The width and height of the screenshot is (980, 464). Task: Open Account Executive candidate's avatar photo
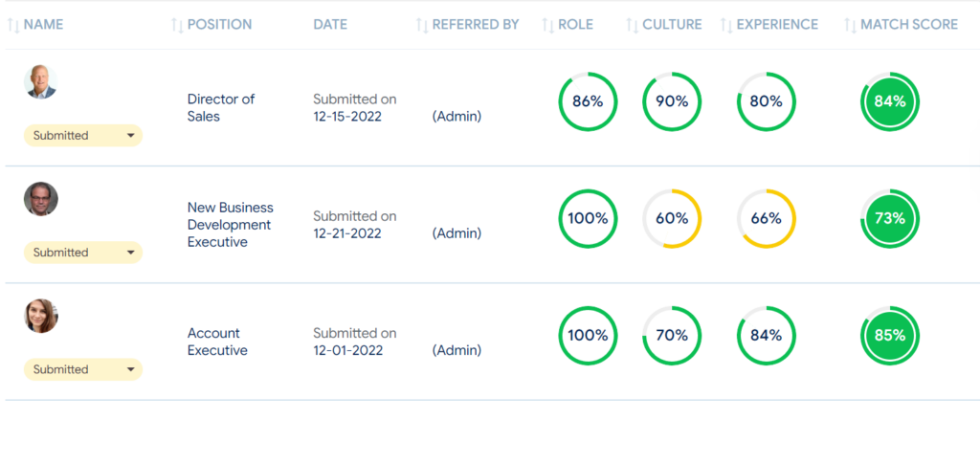point(40,316)
